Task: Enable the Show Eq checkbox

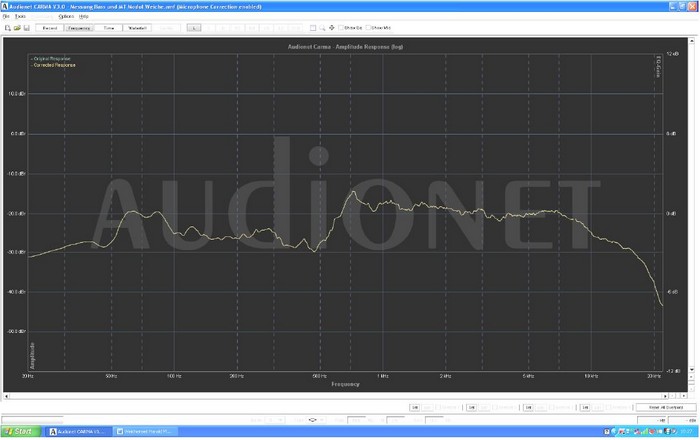Action: pyautogui.click(x=341, y=28)
